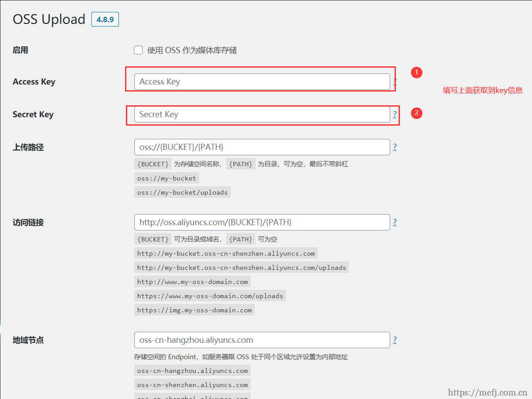
Task: Click into the Secret Key input field
Action: click(x=262, y=114)
